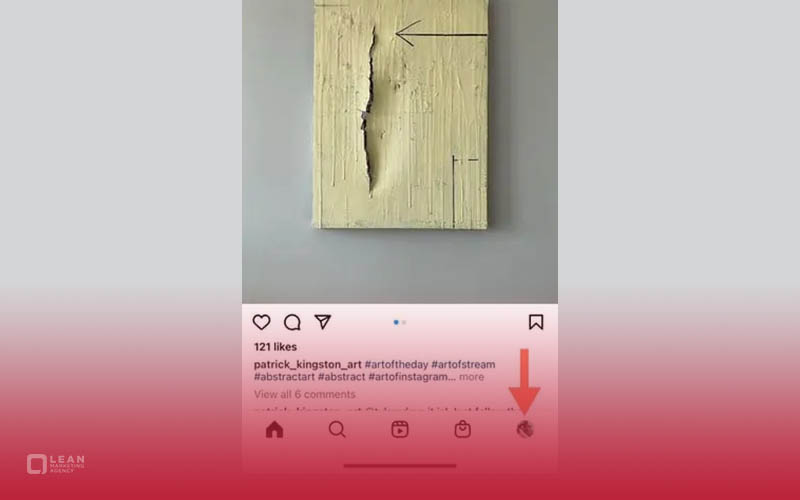Share the post using the paper plane icon
The height and width of the screenshot is (500, 800).
tap(323, 322)
